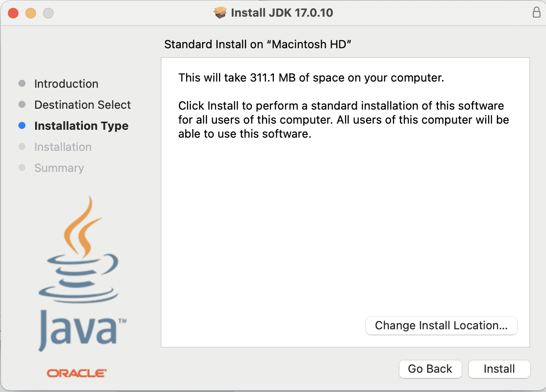Click the blue dot beside Installation Type
Screen dimensions: 546x392
(22, 126)
